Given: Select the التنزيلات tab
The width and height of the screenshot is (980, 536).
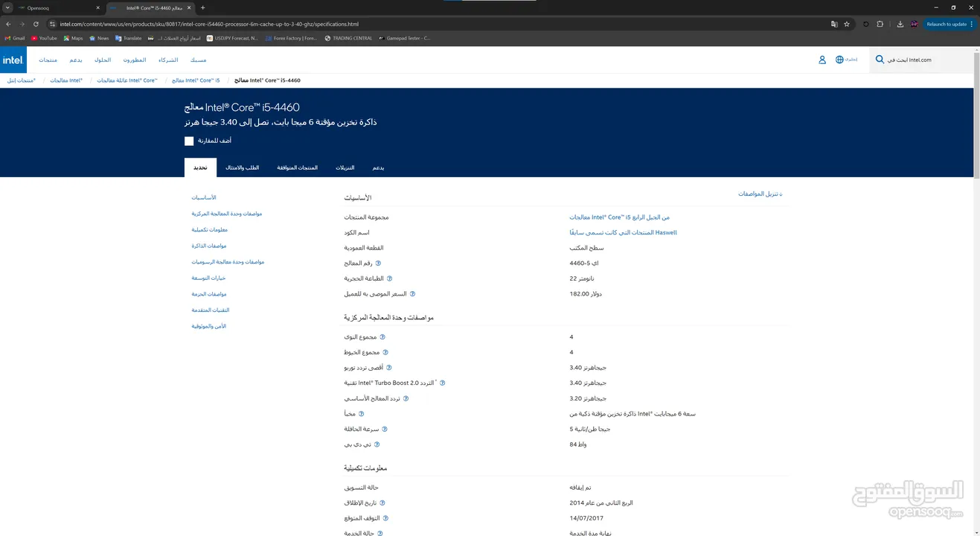Looking at the screenshot, I should click(x=345, y=167).
